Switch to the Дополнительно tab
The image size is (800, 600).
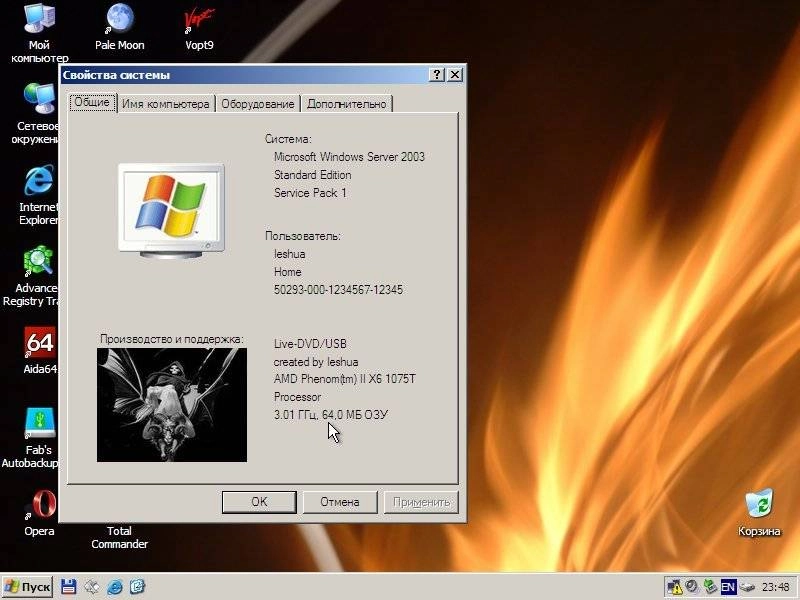click(x=346, y=104)
